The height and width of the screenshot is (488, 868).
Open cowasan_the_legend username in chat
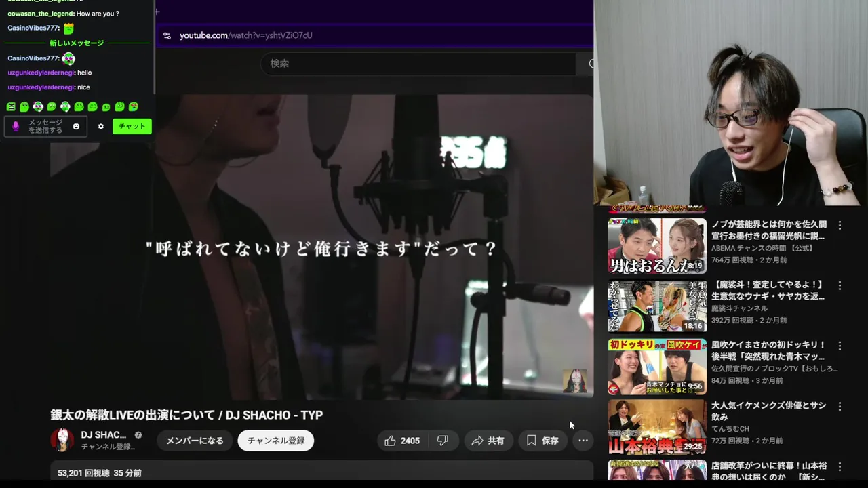tap(40, 14)
